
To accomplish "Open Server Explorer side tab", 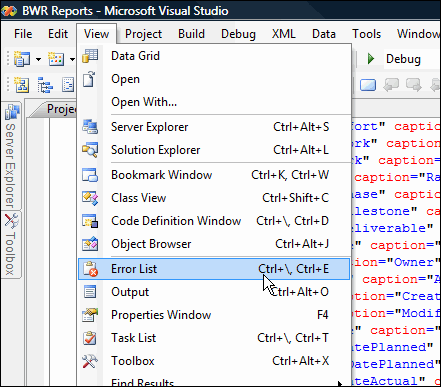I will tap(11, 155).
